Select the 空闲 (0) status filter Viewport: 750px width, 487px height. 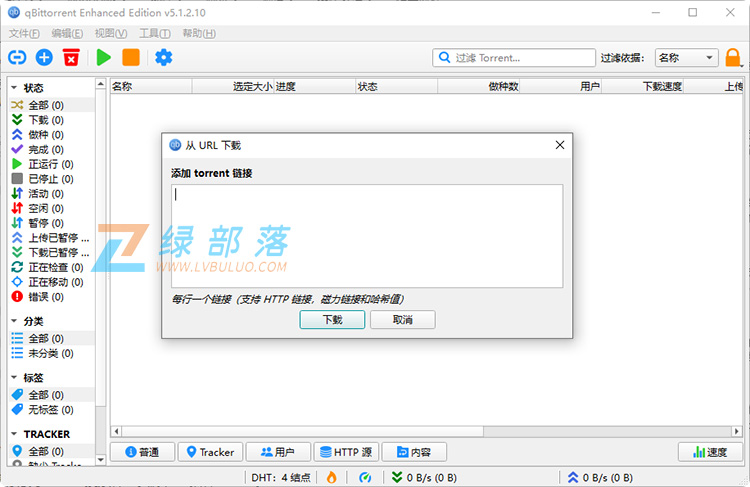pos(52,209)
